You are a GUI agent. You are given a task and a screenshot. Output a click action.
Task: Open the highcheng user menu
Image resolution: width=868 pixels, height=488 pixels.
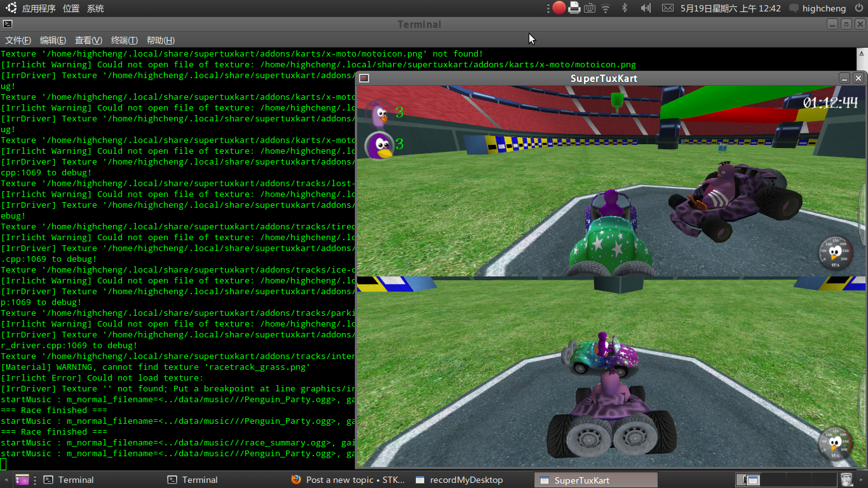pyautogui.click(x=824, y=8)
